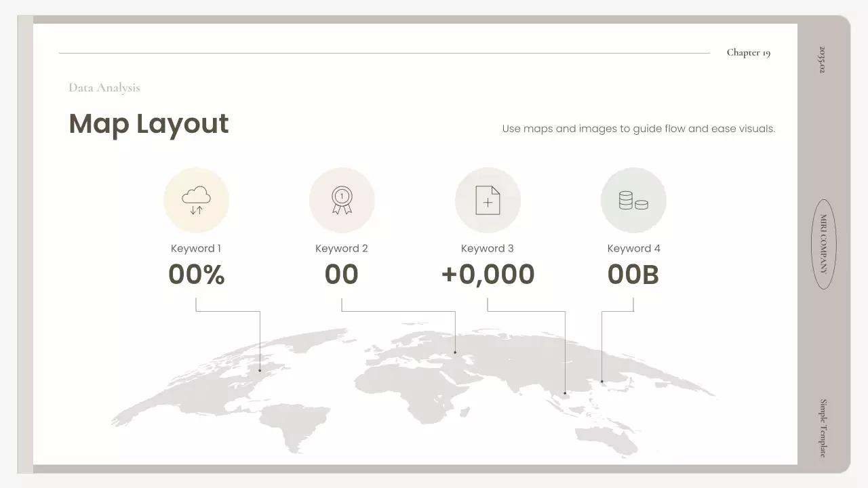The height and width of the screenshot is (488, 868).
Task: Click the Keyword 1 label
Action: (196, 249)
